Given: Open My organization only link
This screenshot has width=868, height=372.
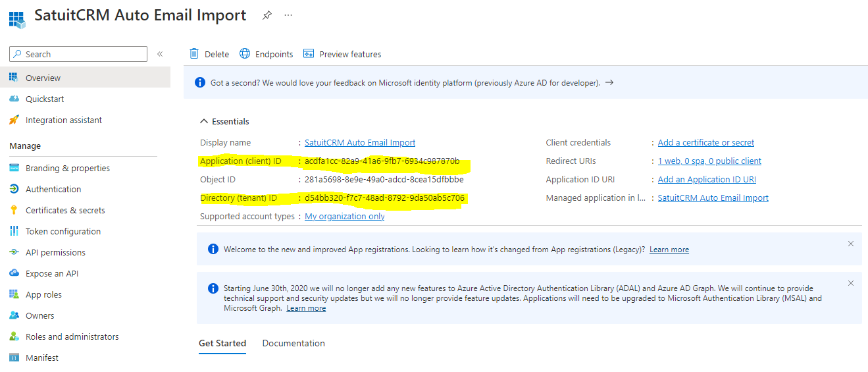Looking at the screenshot, I should [x=345, y=216].
